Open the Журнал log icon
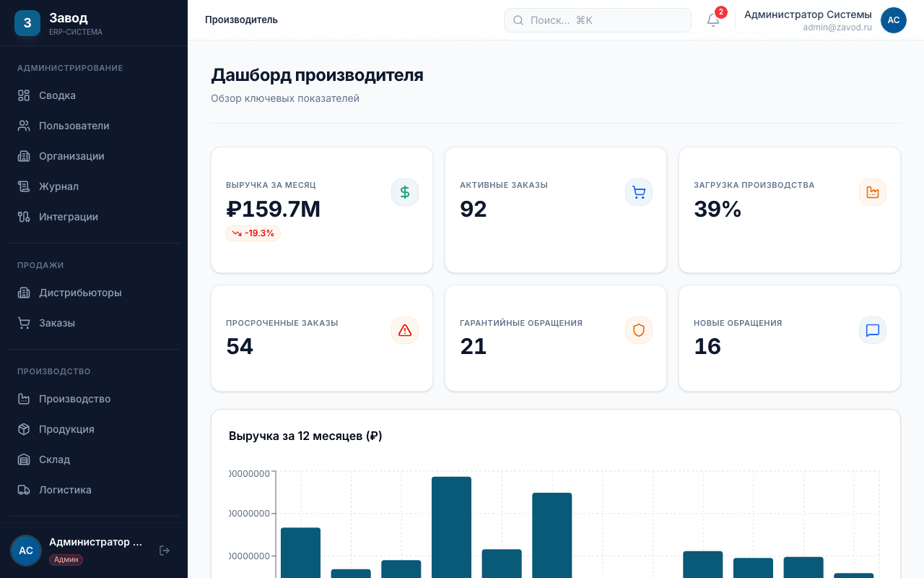 [22, 186]
